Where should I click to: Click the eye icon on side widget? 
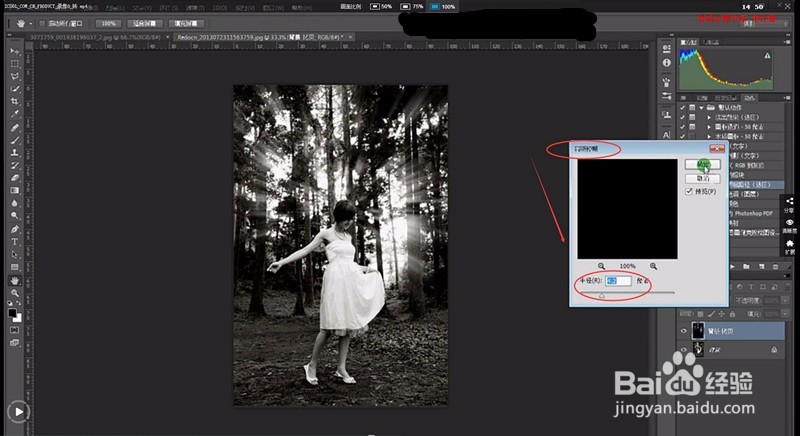coord(789,222)
